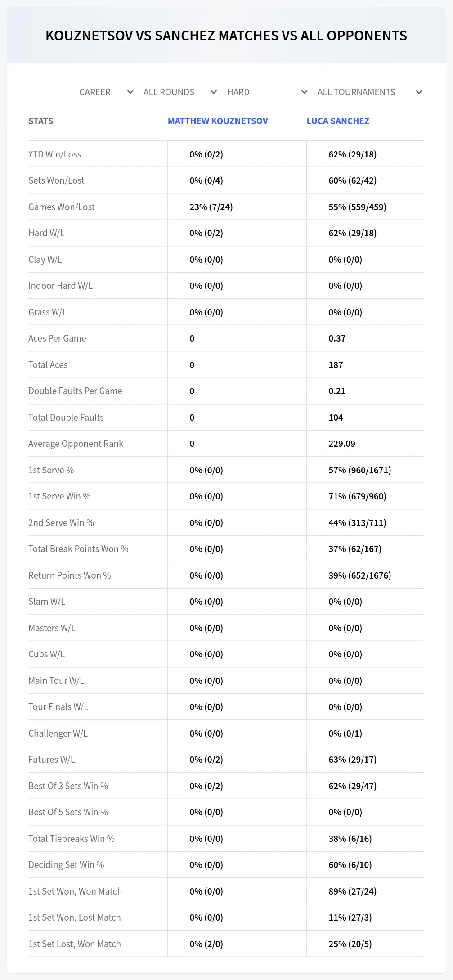Click the Total Tiebreaks Win % label

click(72, 839)
